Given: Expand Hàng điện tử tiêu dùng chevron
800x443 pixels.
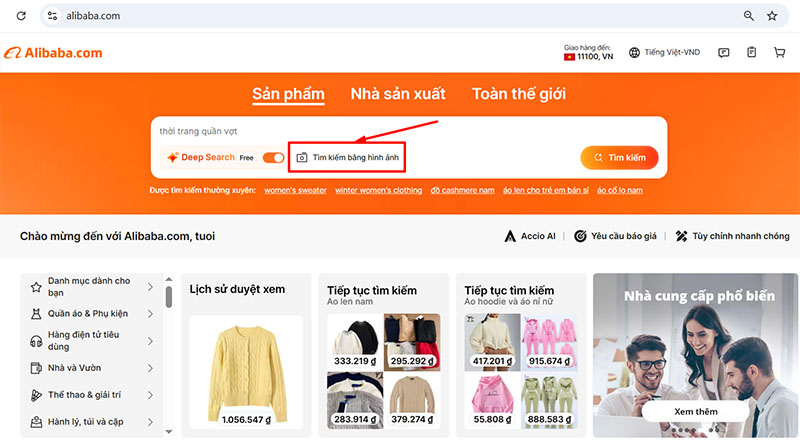Looking at the screenshot, I should (x=151, y=341).
